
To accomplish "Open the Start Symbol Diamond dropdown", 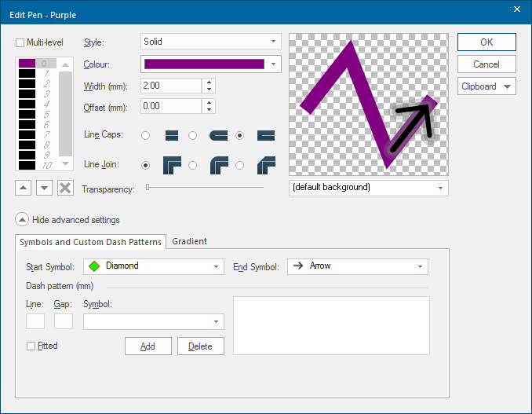I will pyautogui.click(x=153, y=266).
